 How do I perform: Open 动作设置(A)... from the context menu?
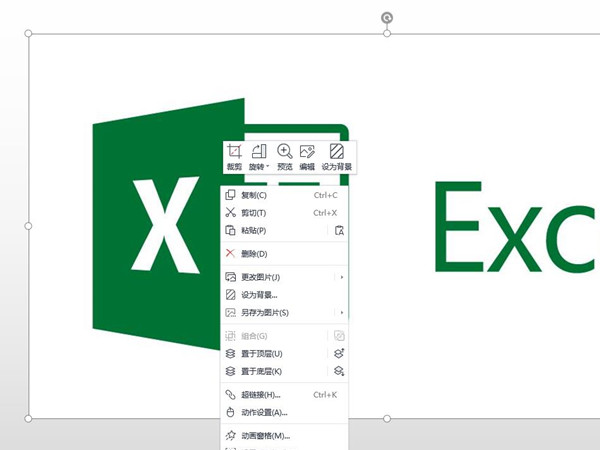coord(284,412)
